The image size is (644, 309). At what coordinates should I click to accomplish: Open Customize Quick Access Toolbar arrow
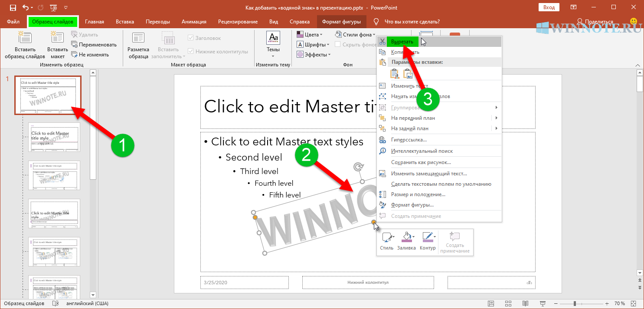(x=65, y=8)
